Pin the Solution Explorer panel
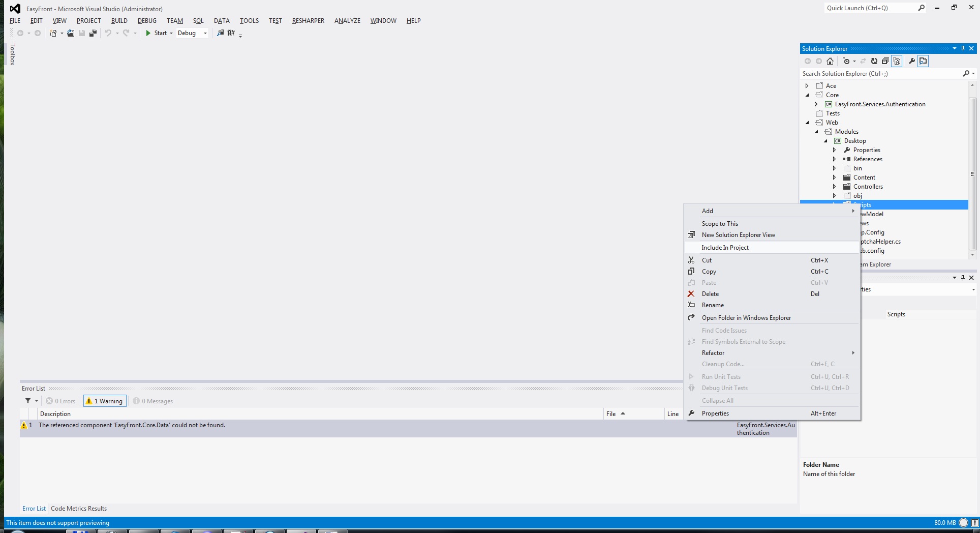 click(963, 48)
